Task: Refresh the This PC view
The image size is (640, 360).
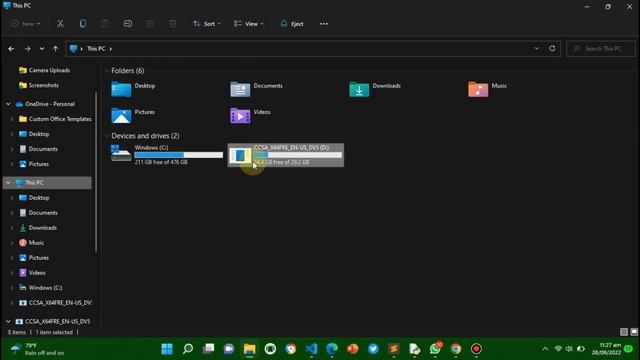Action: pyautogui.click(x=552, y=48)
